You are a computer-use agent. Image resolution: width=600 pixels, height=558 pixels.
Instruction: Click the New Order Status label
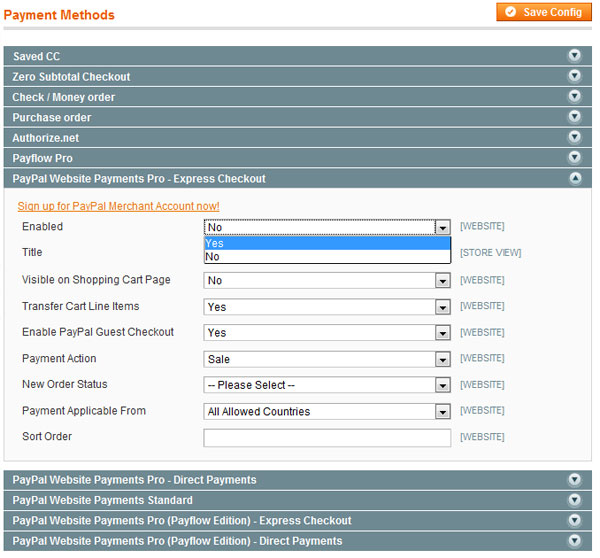(x=65, y=384)
